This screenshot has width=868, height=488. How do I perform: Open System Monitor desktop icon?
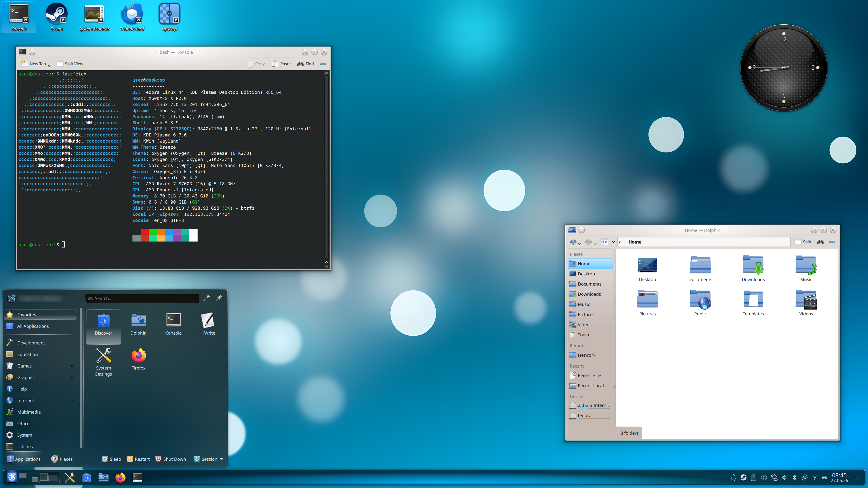point(94,18)
